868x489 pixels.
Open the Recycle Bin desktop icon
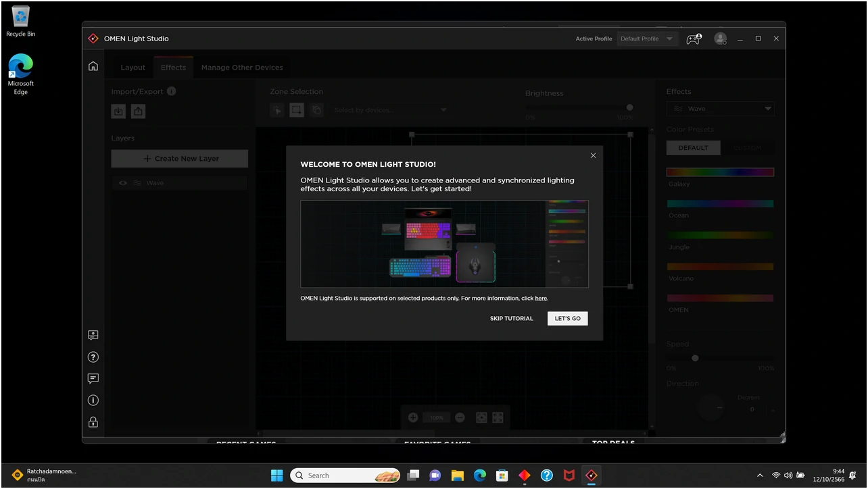(21, 21)
